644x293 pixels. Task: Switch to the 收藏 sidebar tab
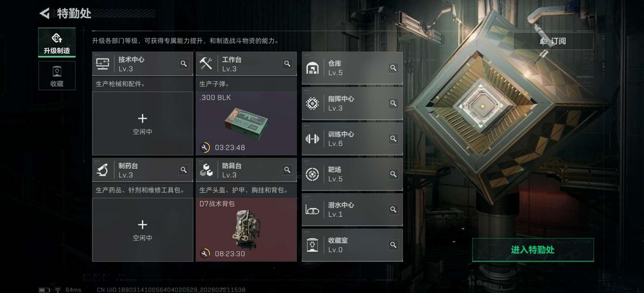(57, 75)
